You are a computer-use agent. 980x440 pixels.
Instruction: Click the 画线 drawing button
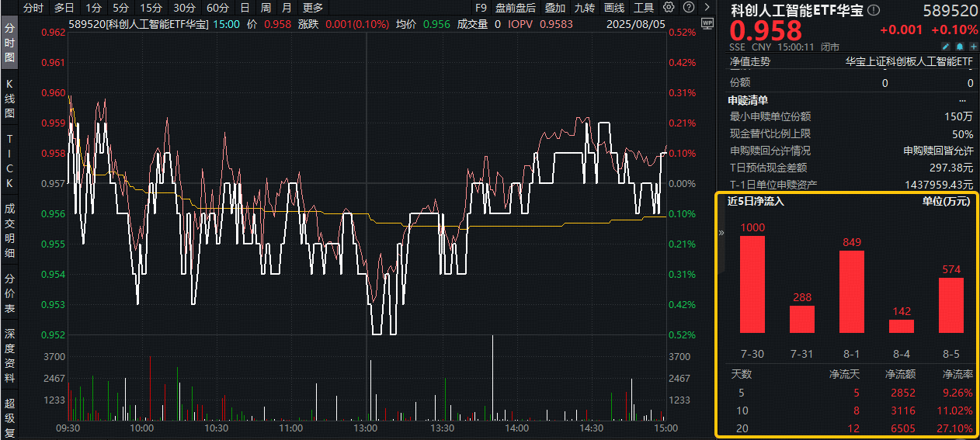614,8
